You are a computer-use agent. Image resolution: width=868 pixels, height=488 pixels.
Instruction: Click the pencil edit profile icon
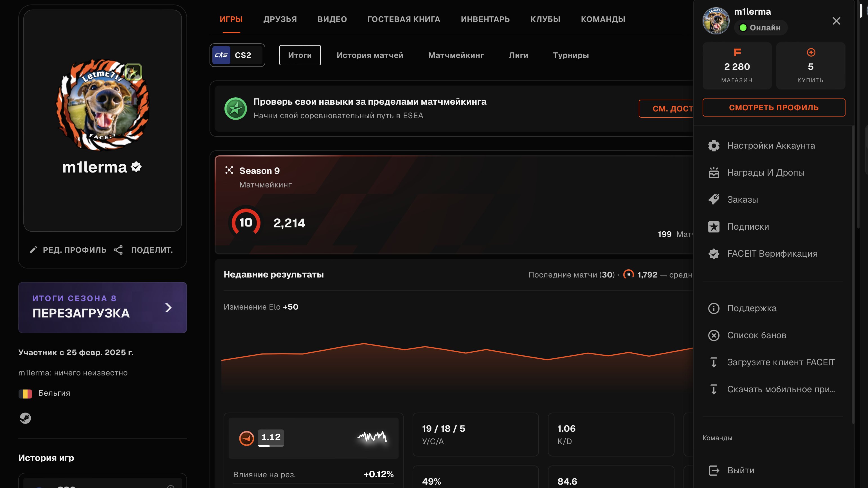[x=33, y=250]
